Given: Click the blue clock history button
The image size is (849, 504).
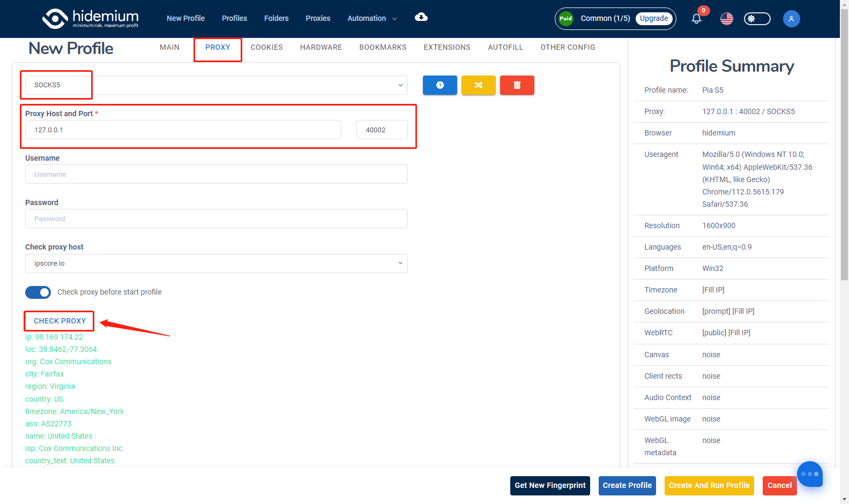Looking at the screenshot, I should pos(440,85).
